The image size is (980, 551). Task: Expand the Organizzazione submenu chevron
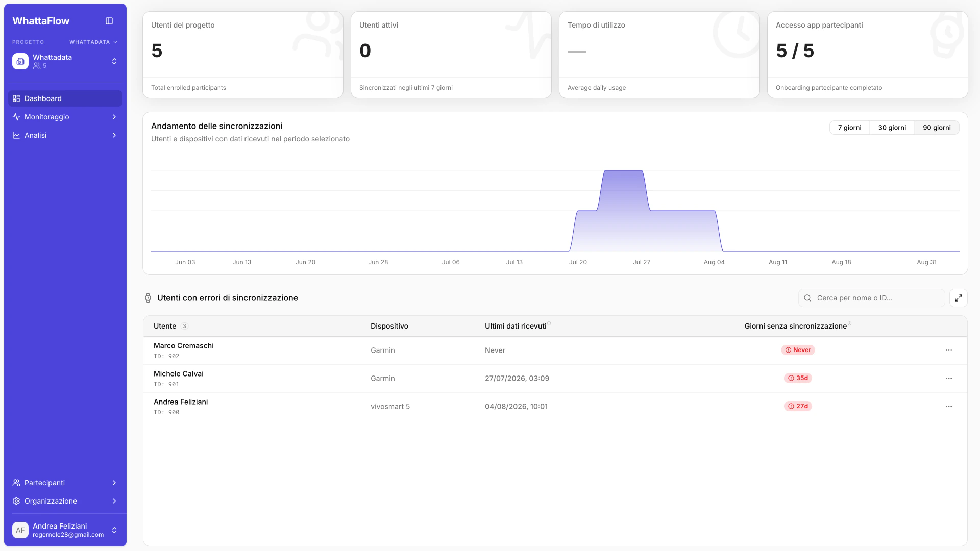click(x=114, y=501)
